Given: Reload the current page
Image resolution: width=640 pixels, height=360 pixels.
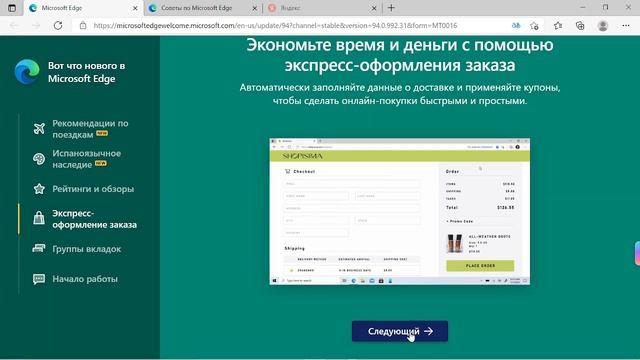Looking at the screenshot, I should point(58,25).
